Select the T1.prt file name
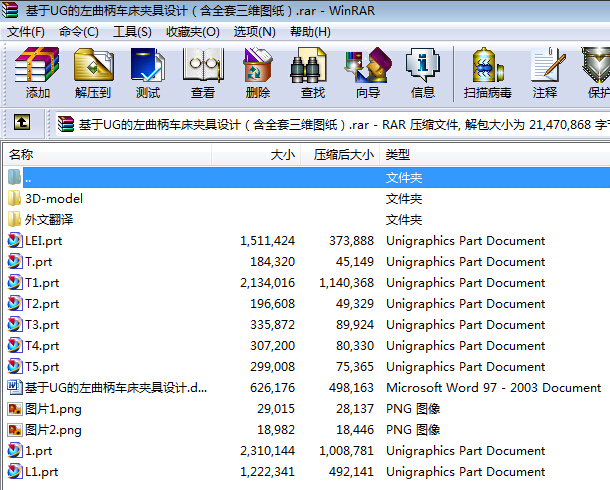Viewport: 610px width, 490px height. 42,283
